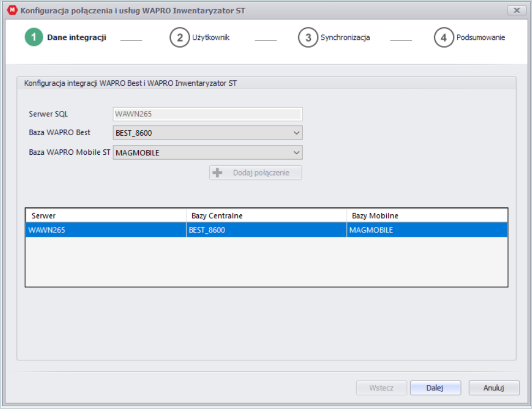Open the Baza WAPRO Best dropdown arrow
Screen dimensions: 532x409
tap(296, 133)
